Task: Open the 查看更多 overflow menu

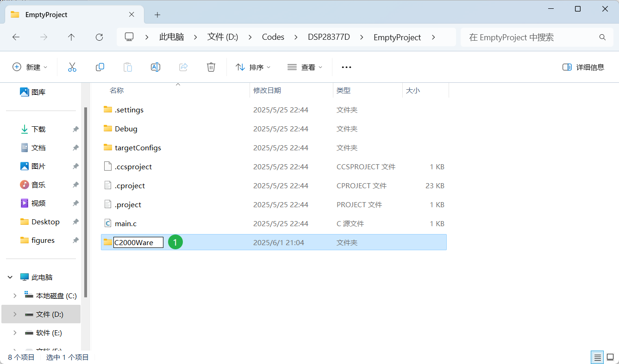Action: (x=346, y=67)
